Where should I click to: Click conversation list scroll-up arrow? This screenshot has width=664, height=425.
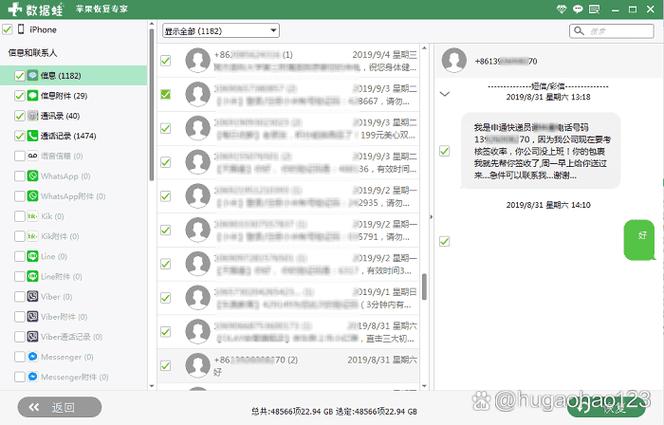[x=424, y=48]
